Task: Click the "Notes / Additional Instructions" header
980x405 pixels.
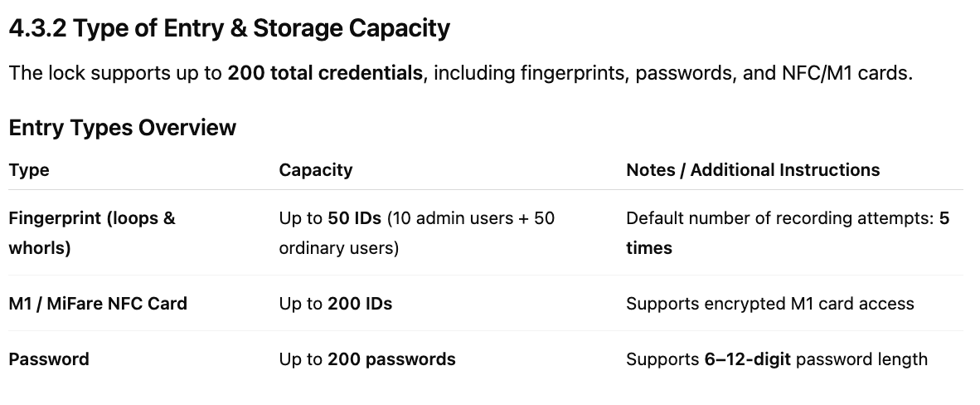Action: 752,170
